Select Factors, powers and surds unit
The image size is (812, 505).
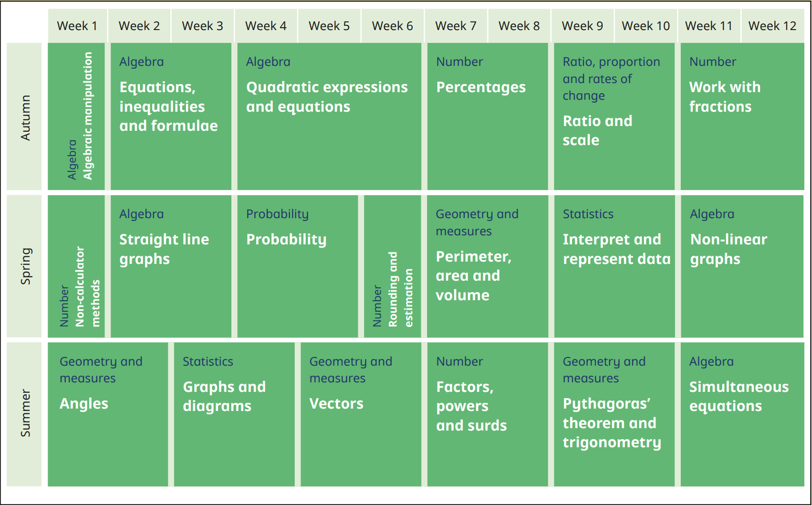(x=471, y=406)
